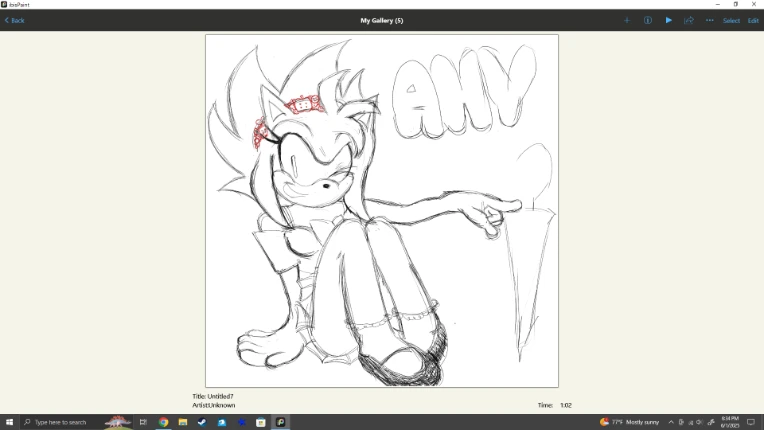
Task: Close the ibisPaint window
Action: tap(754, 4)
